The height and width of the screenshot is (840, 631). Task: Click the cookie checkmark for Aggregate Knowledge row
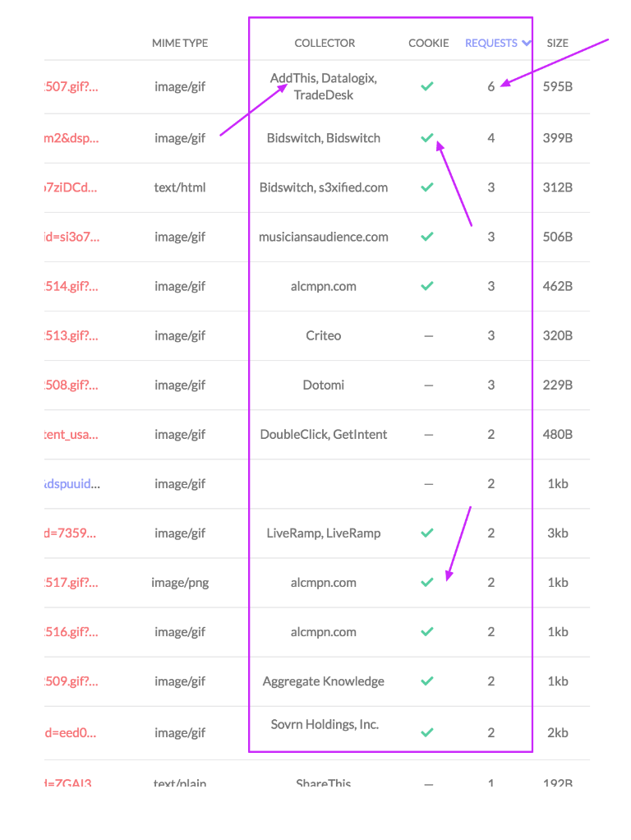426,681
